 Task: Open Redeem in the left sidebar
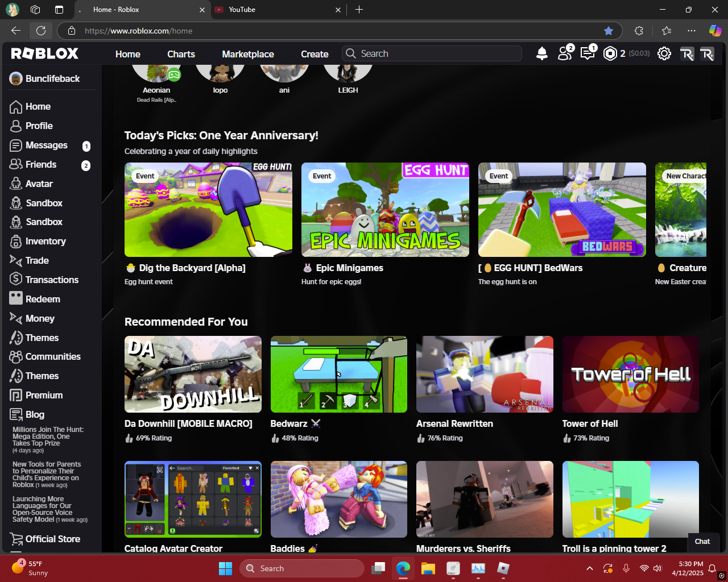click(x=43, y=299)
